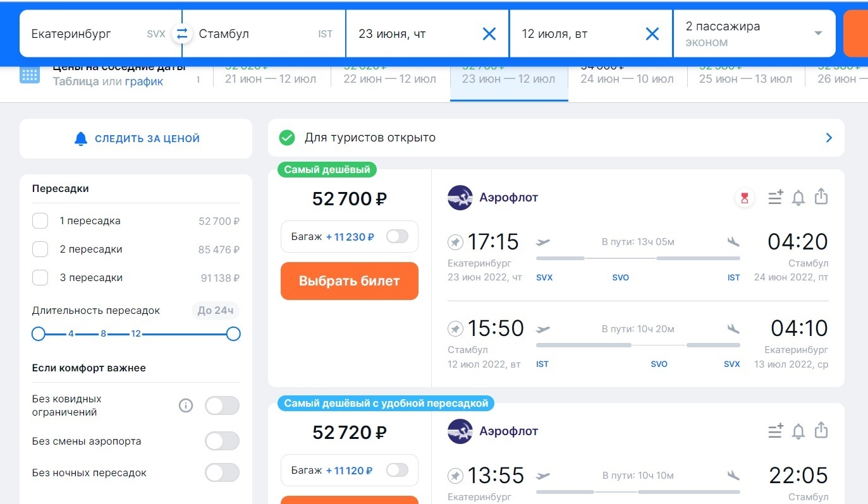
Task: Pin the 17:15 departure flight
Action: point(455,242)
